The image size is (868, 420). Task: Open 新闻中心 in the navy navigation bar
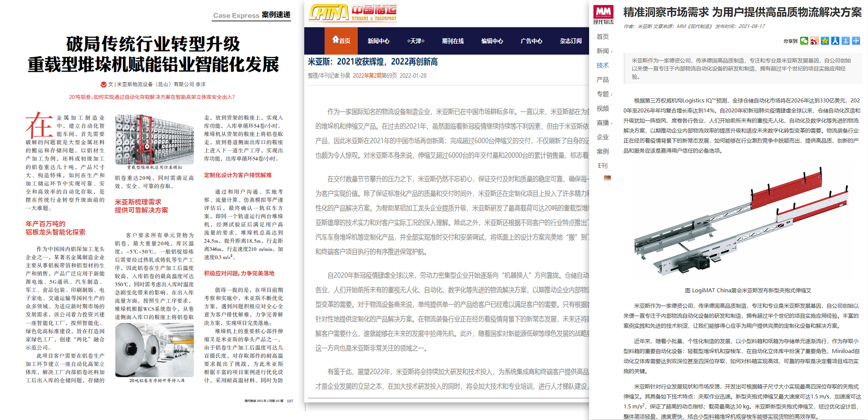coord(378,41)
